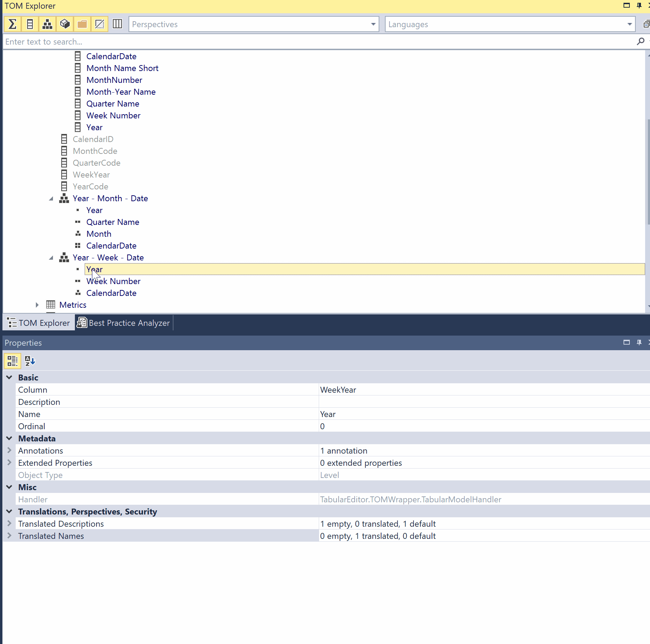The height and width of the screenshot is (644, 650).
Task: Expand Translated Names property
Action: 9,536
